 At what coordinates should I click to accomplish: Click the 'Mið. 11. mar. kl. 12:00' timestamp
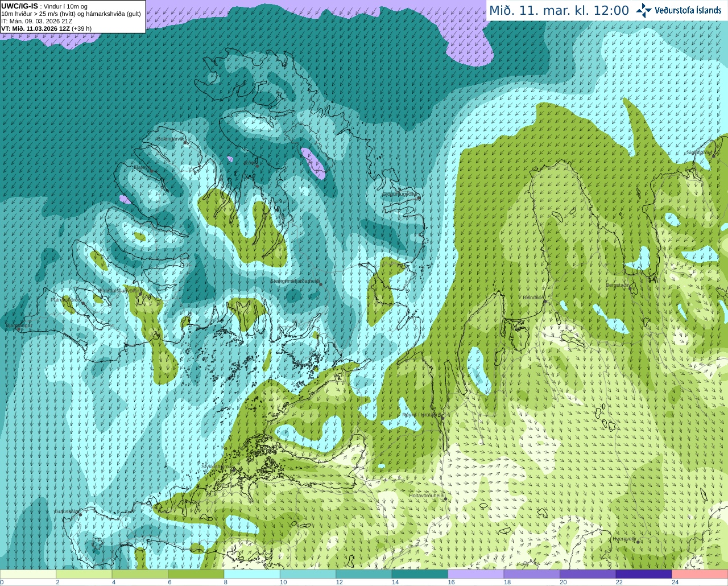(x=559, y=11)
